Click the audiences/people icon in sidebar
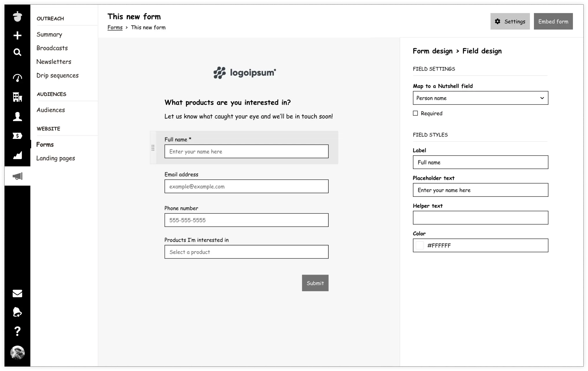The height and width of the screenshot is (371, 588). click(18, 116)
